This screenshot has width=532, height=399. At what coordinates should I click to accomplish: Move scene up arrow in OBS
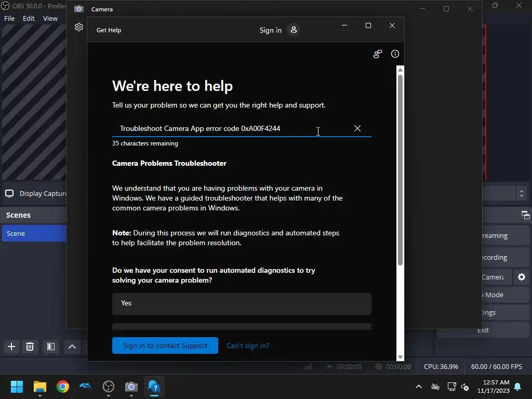coord(72,347)
